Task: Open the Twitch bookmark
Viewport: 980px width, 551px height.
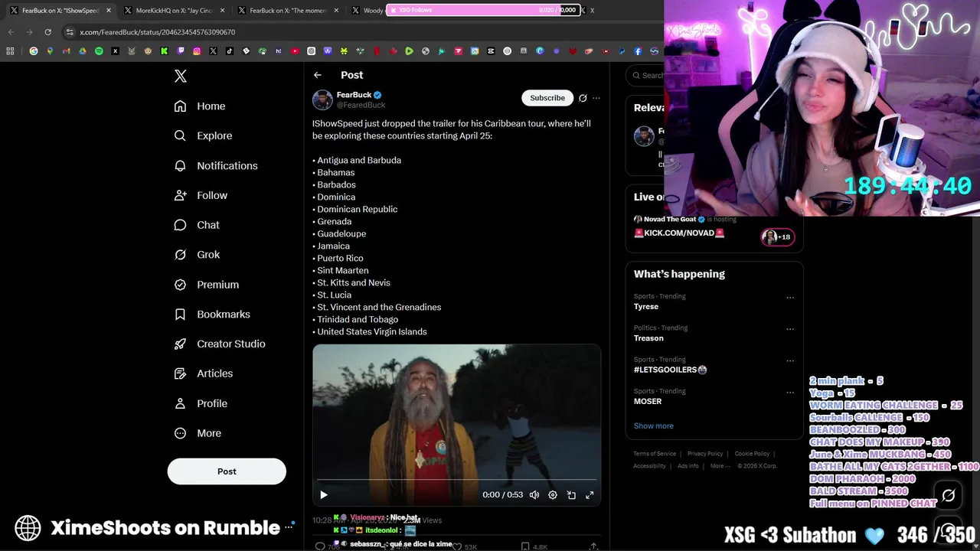Action: click(x=181, y=51)
